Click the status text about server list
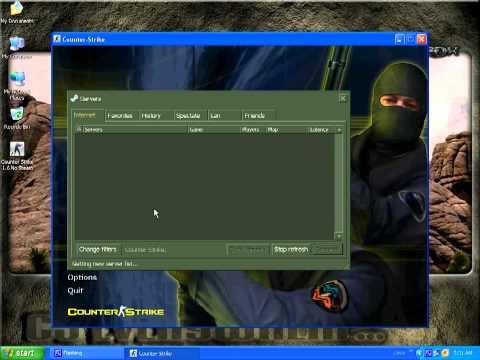480x360 pixels. tap(104, 264)
